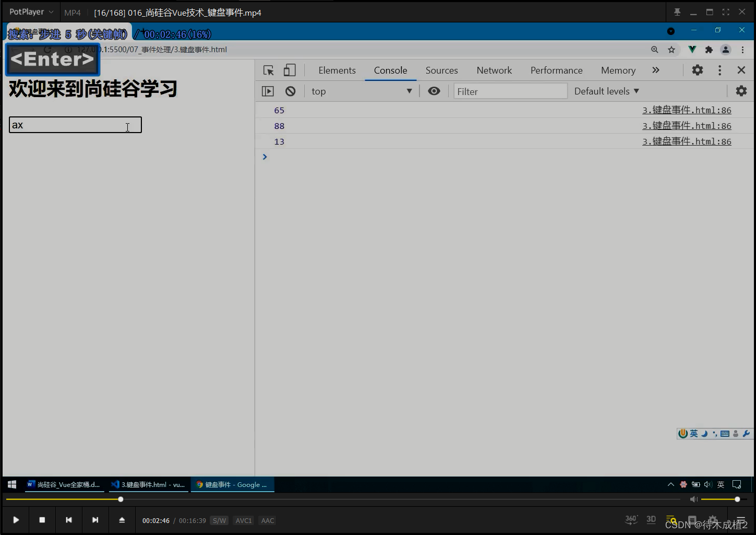Screen dimensions: 756x535
Task: Click the AAC audio codec label
Action: pyautogui.click(x=268, y=521)
